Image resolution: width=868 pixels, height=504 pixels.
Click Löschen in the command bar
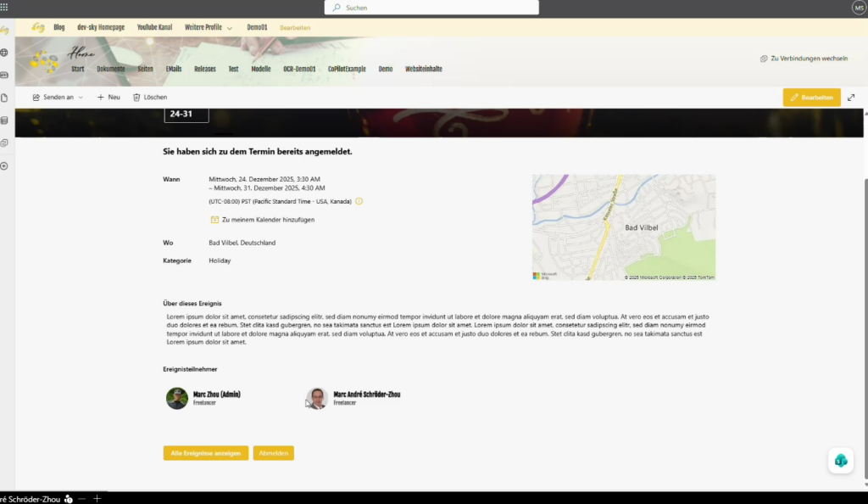pyautogui.click(x=150, y=97)
